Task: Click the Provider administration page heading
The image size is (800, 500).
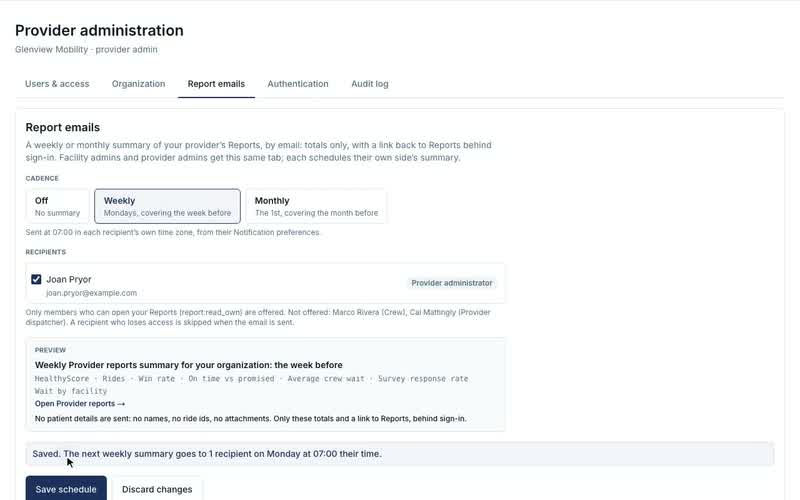Action: tap(99, 30)
